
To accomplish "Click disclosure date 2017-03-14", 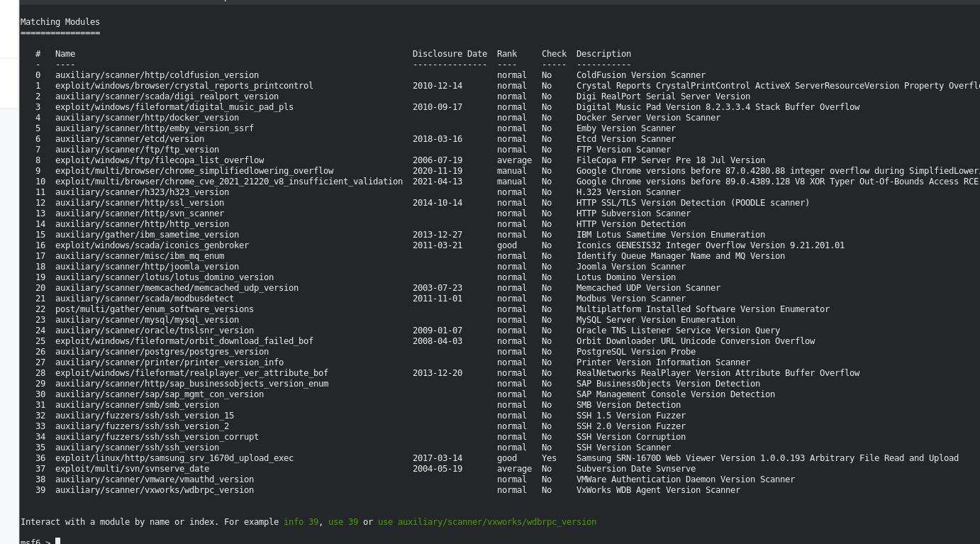I will [x=438, y=458].
